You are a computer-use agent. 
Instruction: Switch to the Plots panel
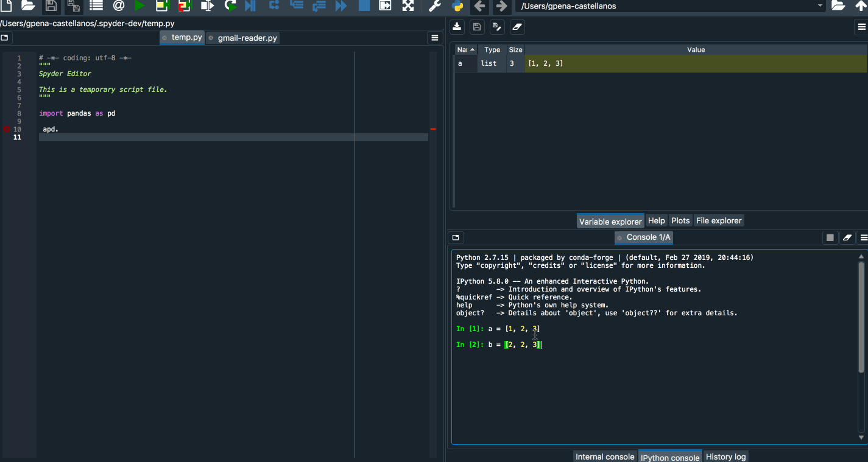(x=680, y=220)
